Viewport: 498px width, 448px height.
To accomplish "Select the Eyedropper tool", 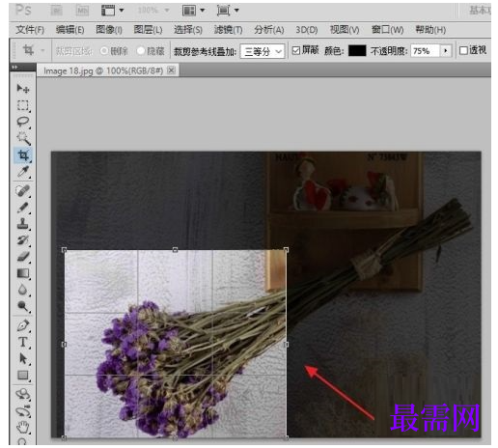I will 23,172.
